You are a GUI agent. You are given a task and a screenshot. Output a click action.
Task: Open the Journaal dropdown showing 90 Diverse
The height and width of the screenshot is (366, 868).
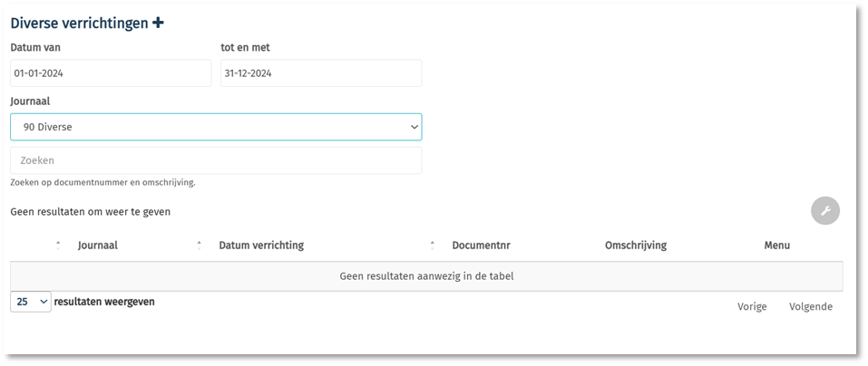tap(216, 127)
